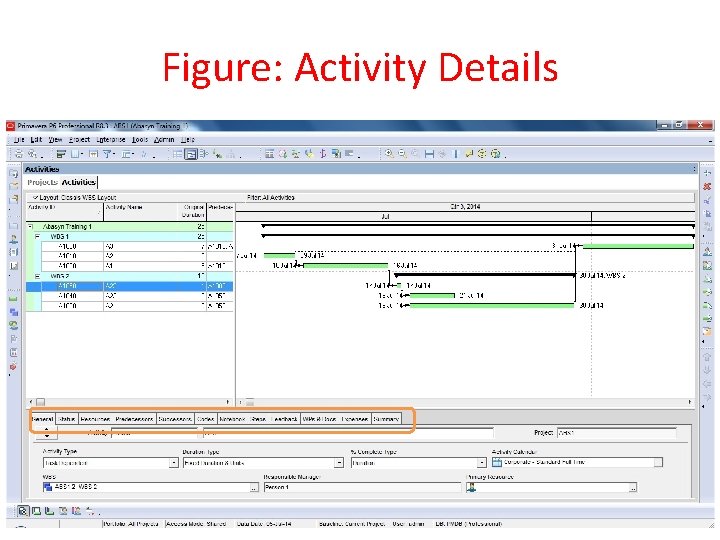The image size is (720, 540).
Task: Show the Activity Table view icon
Action: coord(177,154)
